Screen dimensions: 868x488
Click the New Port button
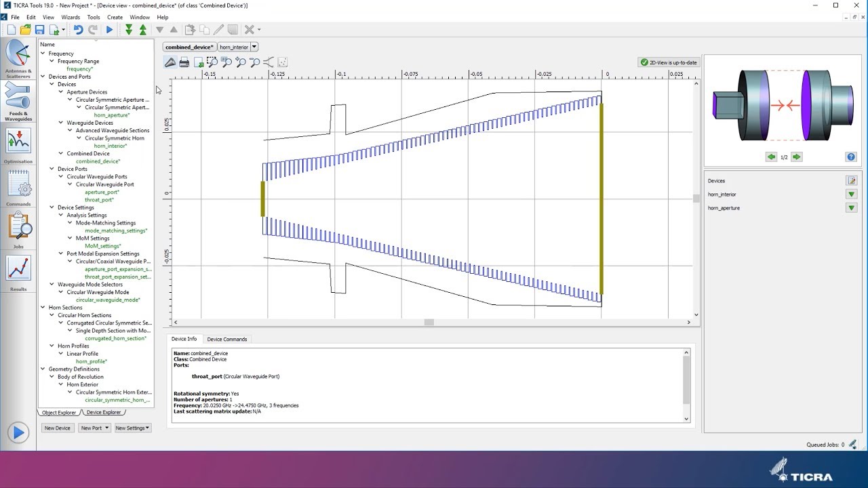click(94, 428)
